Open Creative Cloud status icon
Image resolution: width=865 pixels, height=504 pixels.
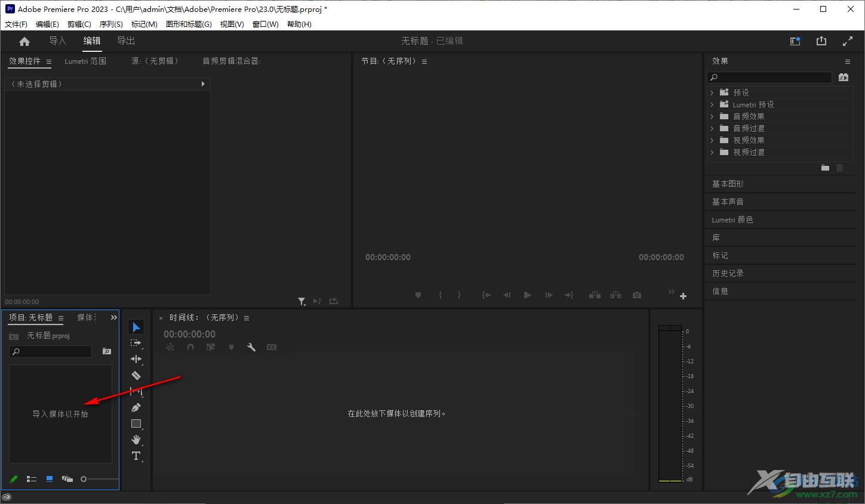(7, 497)
